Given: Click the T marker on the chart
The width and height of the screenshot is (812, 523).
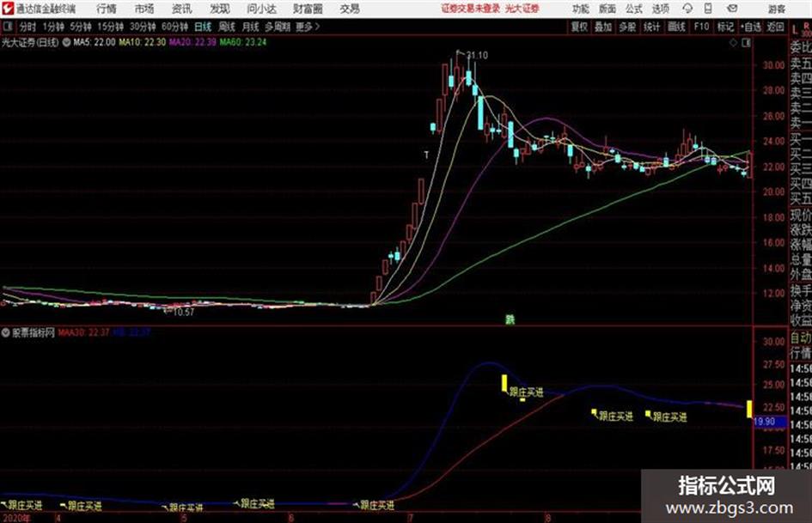Looking at the screenshot, I should tap(426, 155).
